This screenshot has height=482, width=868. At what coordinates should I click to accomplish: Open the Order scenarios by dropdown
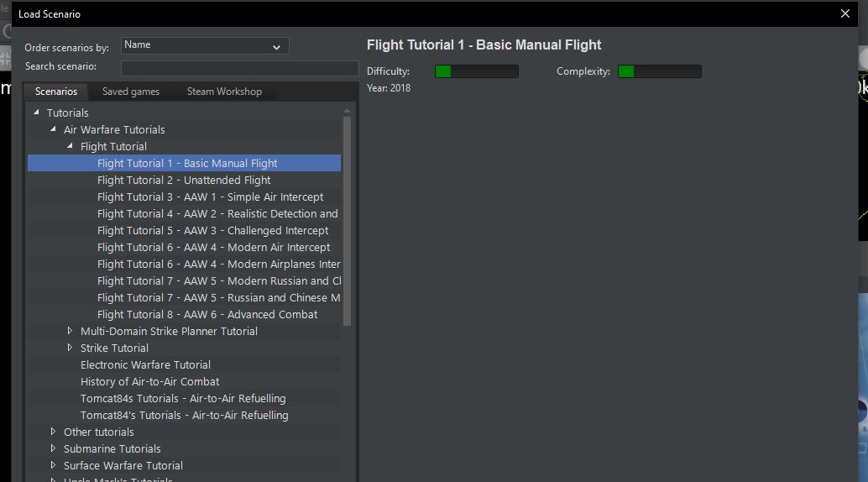click(x=205, y=45)
